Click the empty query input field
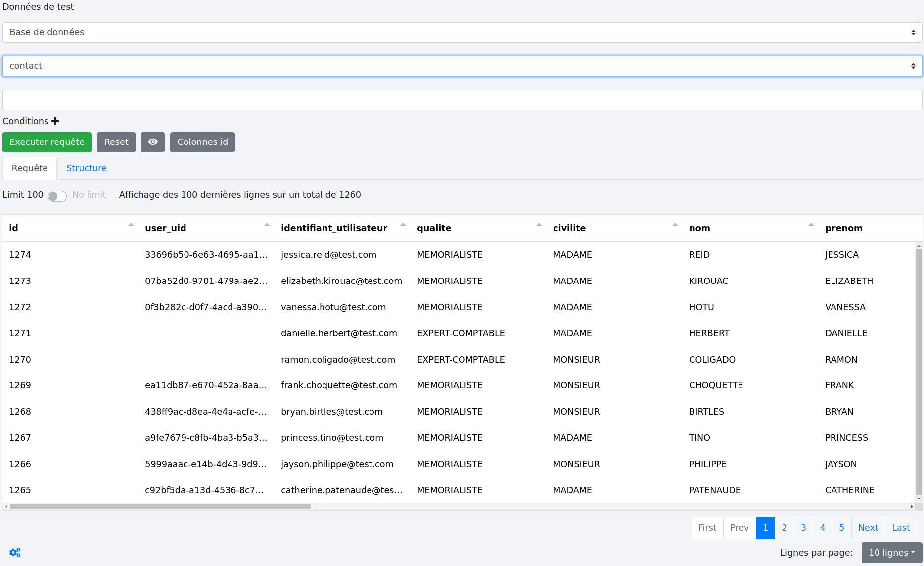This screenshot has height=566, width=924. [x=462, y=100]
